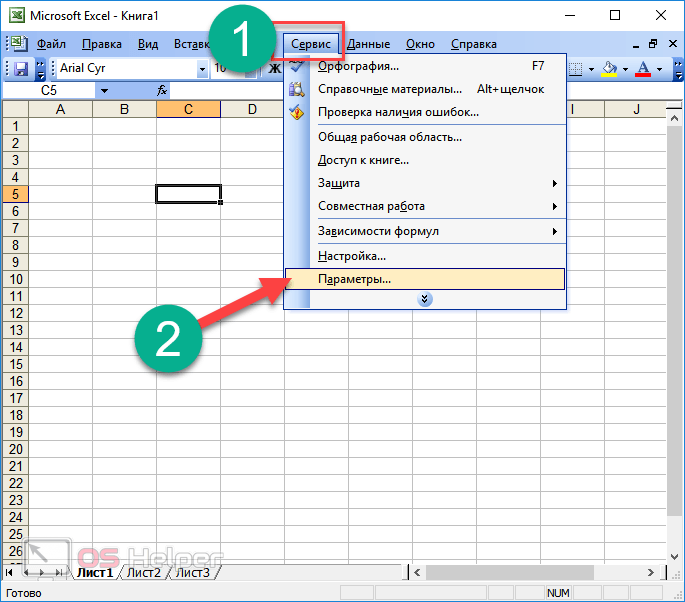Image resolution: width=685 pixels, height=602 pixels.
Task: Open the Справка menu
Action: tap(474, 44)
